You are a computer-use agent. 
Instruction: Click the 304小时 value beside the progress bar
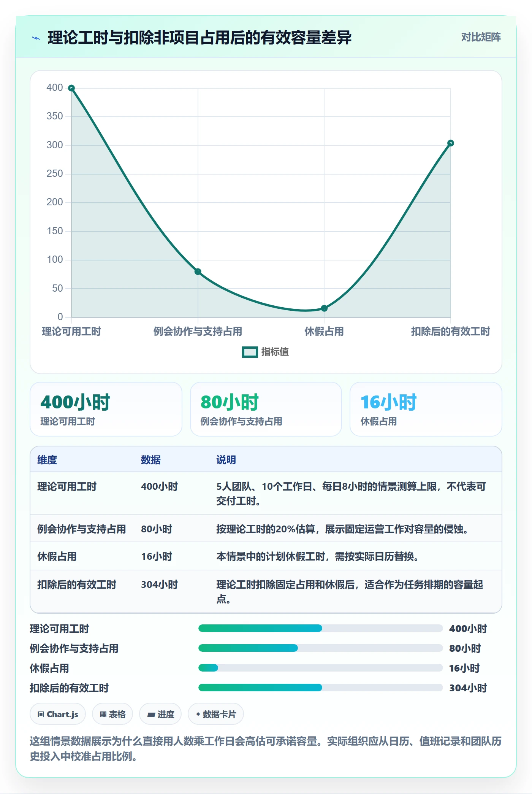tap(468, 688)
